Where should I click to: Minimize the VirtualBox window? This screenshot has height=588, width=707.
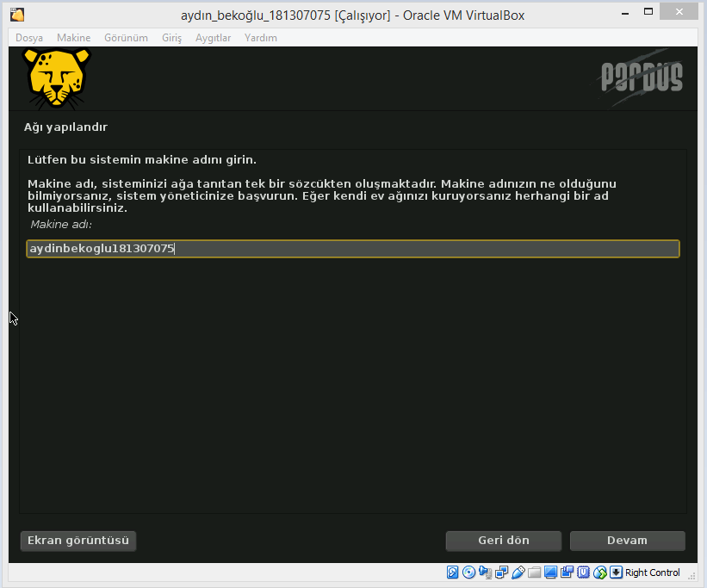pyautogui.click(x=625, y=13)
